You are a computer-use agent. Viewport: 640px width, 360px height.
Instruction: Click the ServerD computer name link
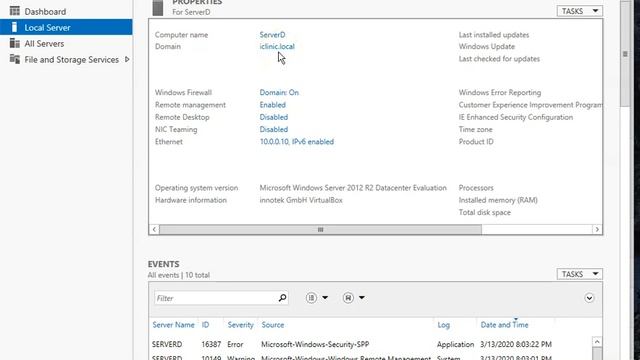[272, 35]
